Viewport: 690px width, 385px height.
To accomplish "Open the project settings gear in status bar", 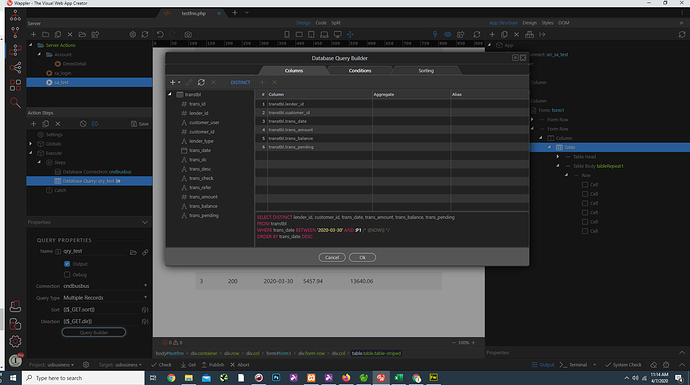I will [x=86, y=365].
